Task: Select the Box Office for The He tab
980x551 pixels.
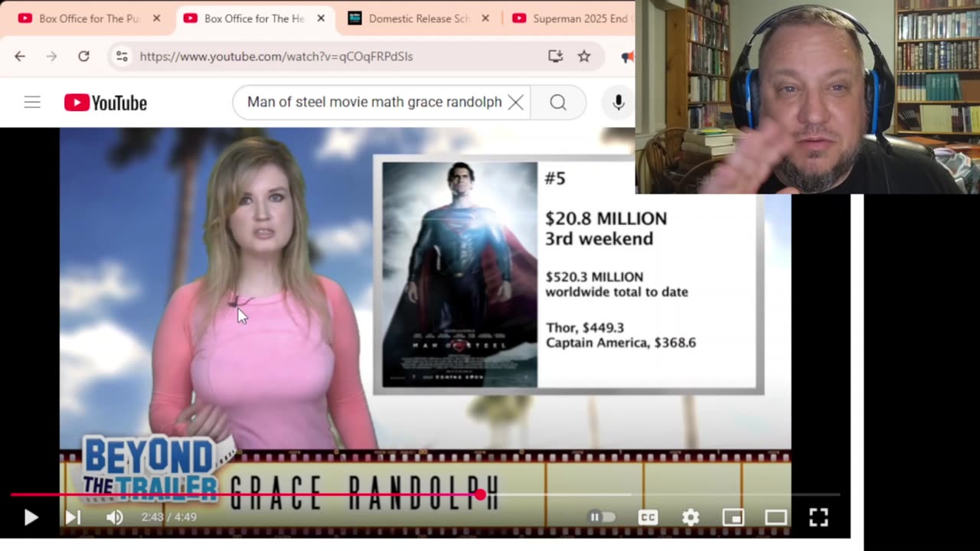Action: [x=254, y=18]
